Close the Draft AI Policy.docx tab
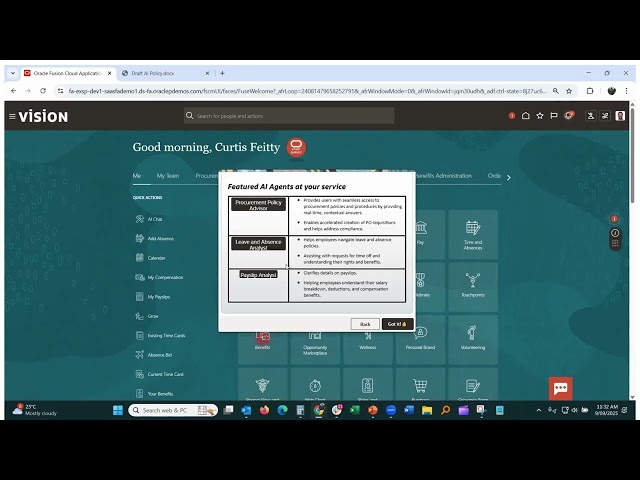Image resolution: width=640 pixels, height=480 pixels. (207, 73)
